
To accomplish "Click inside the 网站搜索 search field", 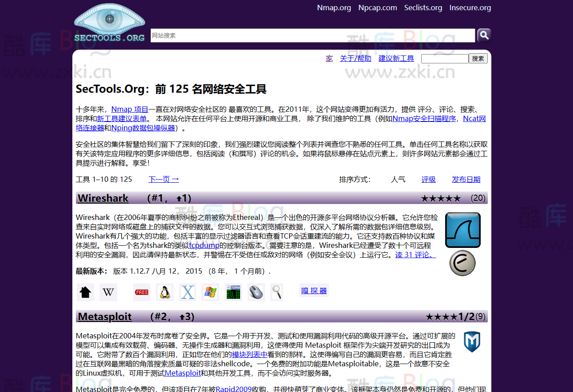I will point(311,35).
